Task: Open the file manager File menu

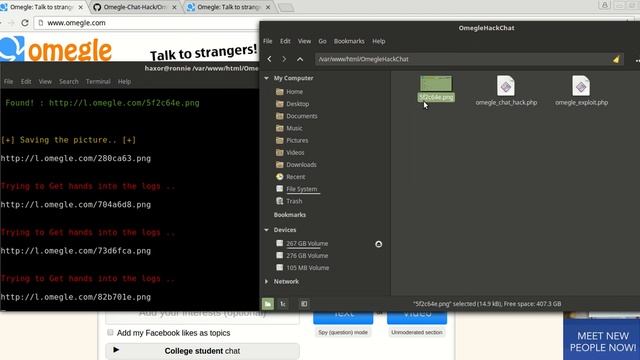Action: pyautogui.click(x=268, y=41)
